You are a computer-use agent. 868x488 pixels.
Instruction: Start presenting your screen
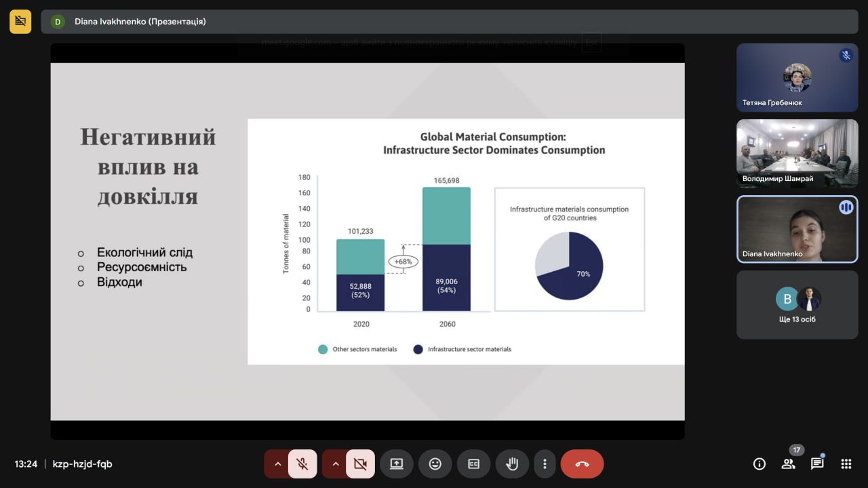click(x=396, y=464)
